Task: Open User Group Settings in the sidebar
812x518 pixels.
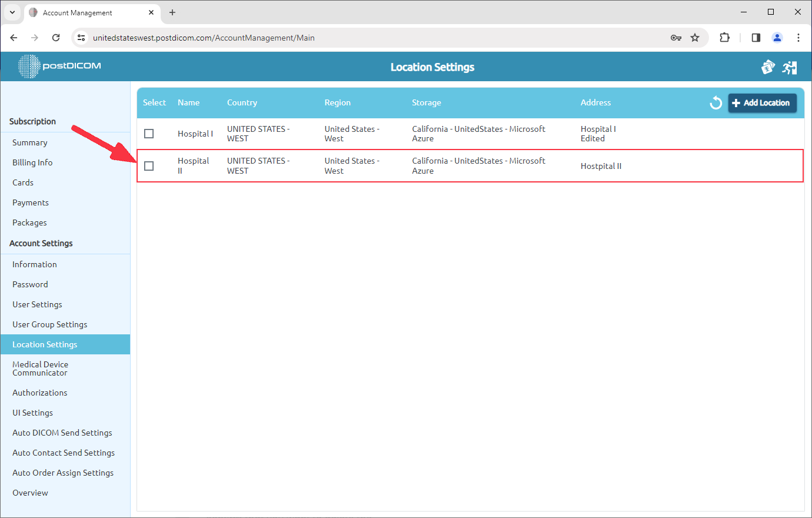Action: coord(49,324)
